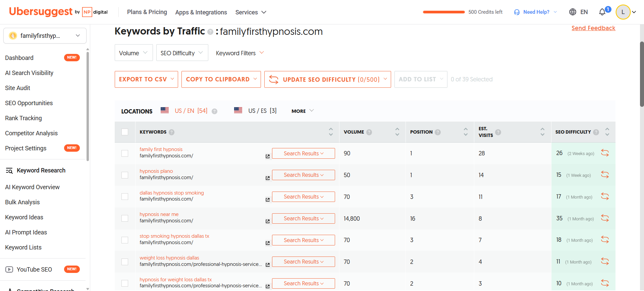Open the hypnosis near me keyword link
644x291 pixels.
coord(159,214)
